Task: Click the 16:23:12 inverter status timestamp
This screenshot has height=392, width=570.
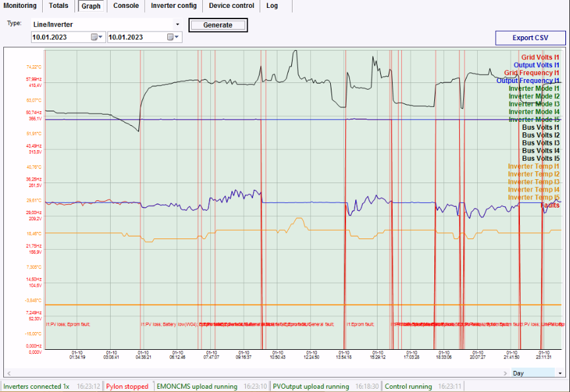Action: pyautogui.click(x=88, y=386)
